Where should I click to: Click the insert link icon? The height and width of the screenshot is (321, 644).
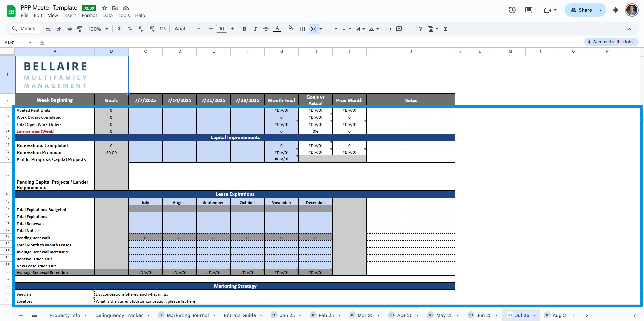[x=388, y=29]
